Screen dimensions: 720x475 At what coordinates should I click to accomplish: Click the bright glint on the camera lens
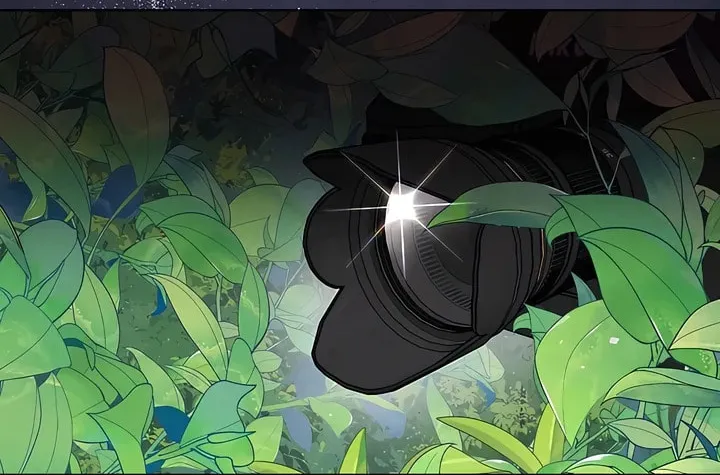click(401, 209)
